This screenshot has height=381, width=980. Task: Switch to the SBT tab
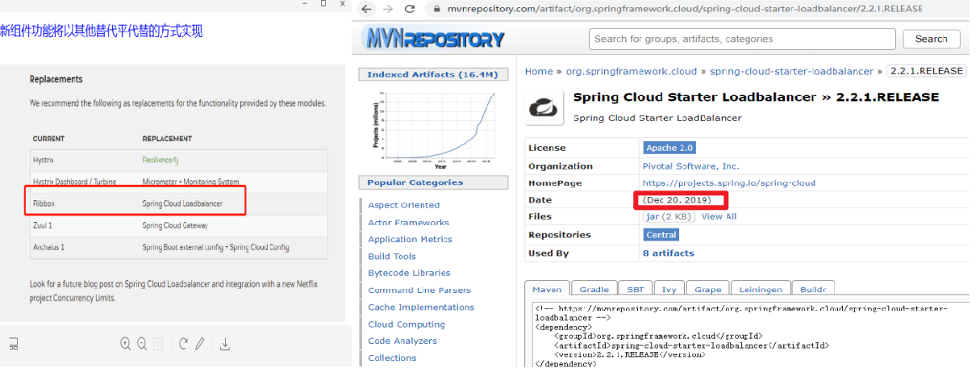coord(635,289)
